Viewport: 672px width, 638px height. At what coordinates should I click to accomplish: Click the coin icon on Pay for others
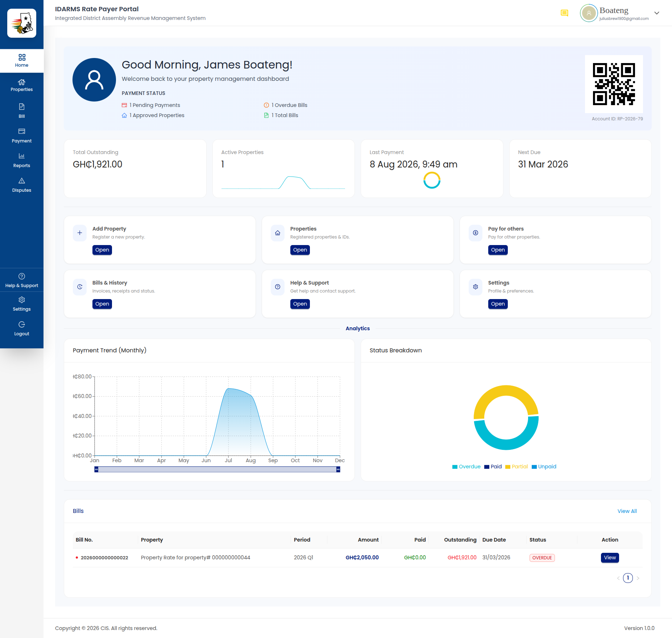point(476,233)
